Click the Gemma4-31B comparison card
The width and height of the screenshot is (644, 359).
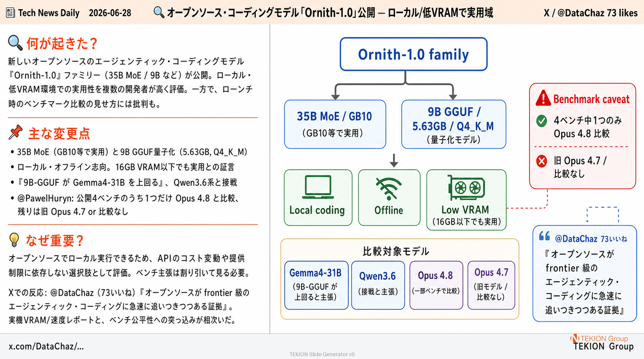point(316,285)
